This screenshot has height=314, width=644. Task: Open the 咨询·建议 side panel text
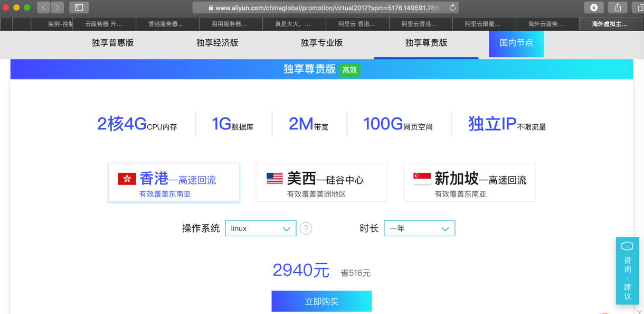(627, 278)
